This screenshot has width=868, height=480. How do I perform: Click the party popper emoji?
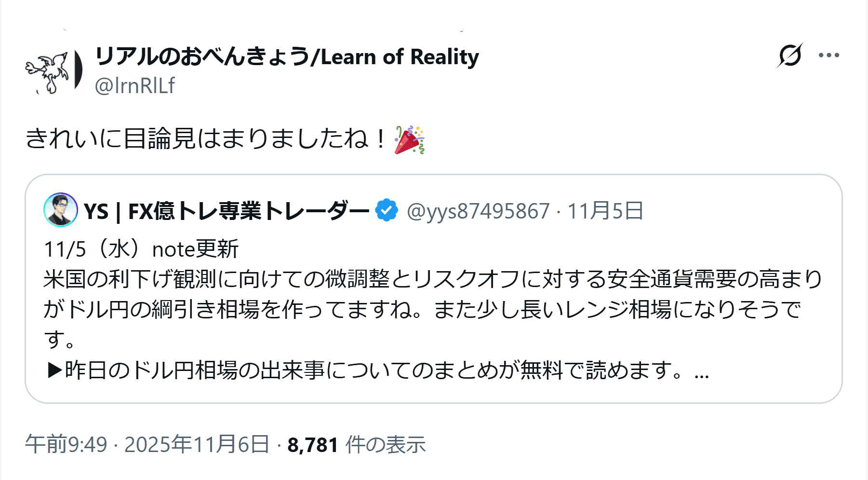[x=409, y=140]
